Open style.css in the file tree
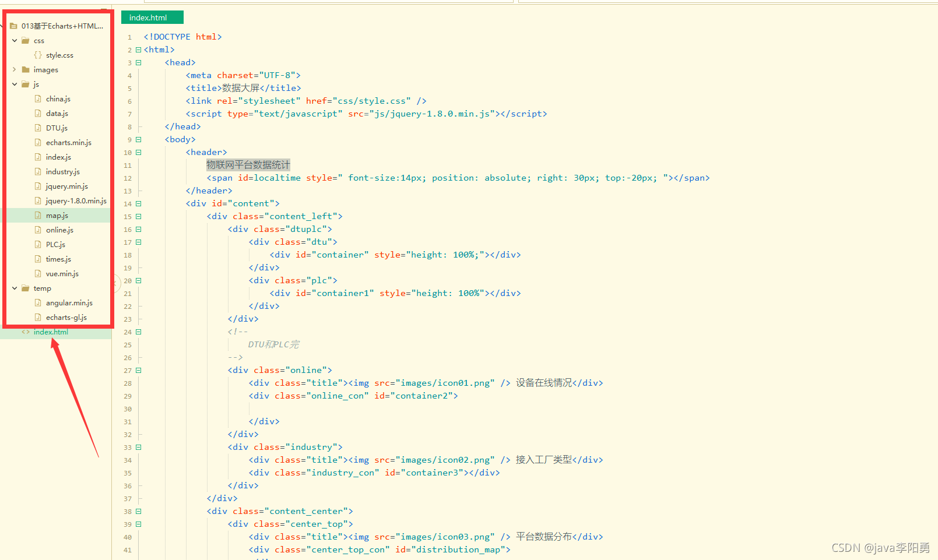The height and width of the screenshot is (560, 938). coord(59,55)
